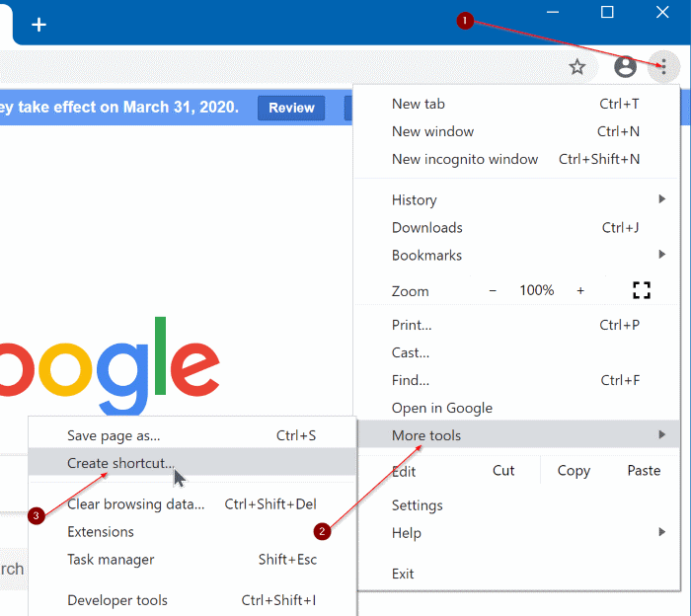Decrease zoom with the minus button

tap(493, 291)
